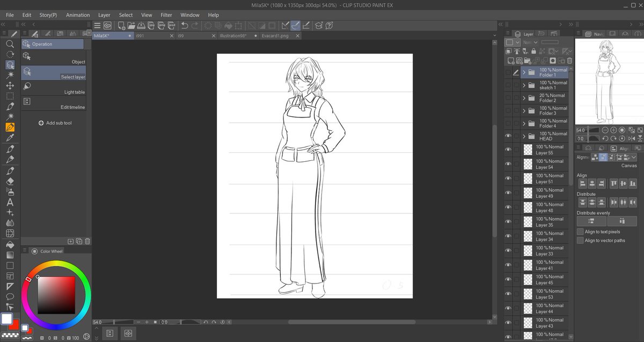Select the Balloon tool
644x342 pixels.
tap(10, 296)
